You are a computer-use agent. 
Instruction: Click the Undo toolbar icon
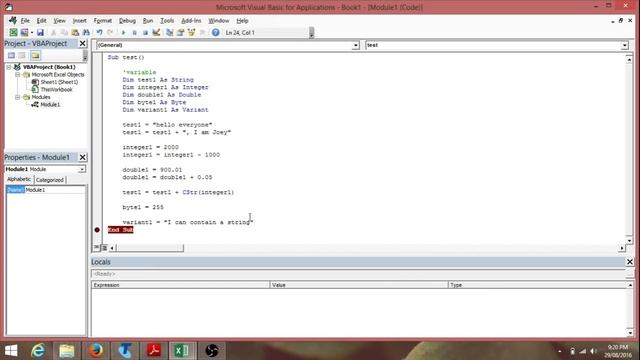(x=99, y=32)
